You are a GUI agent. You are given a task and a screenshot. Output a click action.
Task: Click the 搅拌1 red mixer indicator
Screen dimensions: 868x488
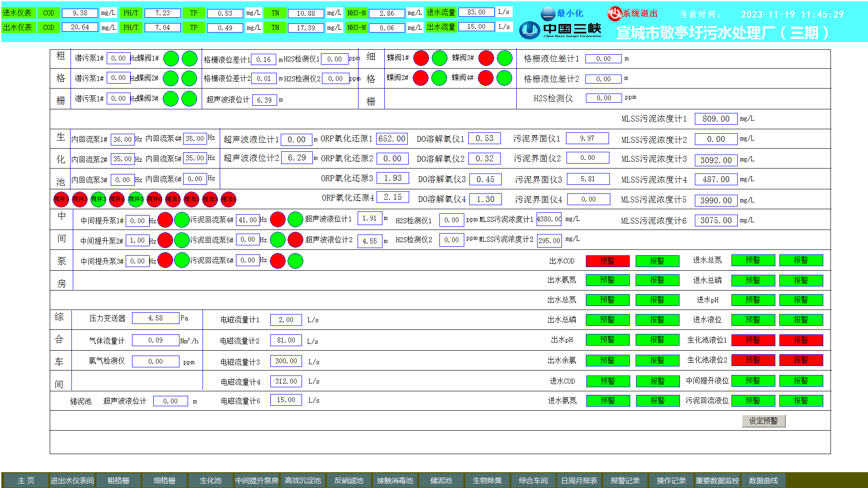point(61,199)
